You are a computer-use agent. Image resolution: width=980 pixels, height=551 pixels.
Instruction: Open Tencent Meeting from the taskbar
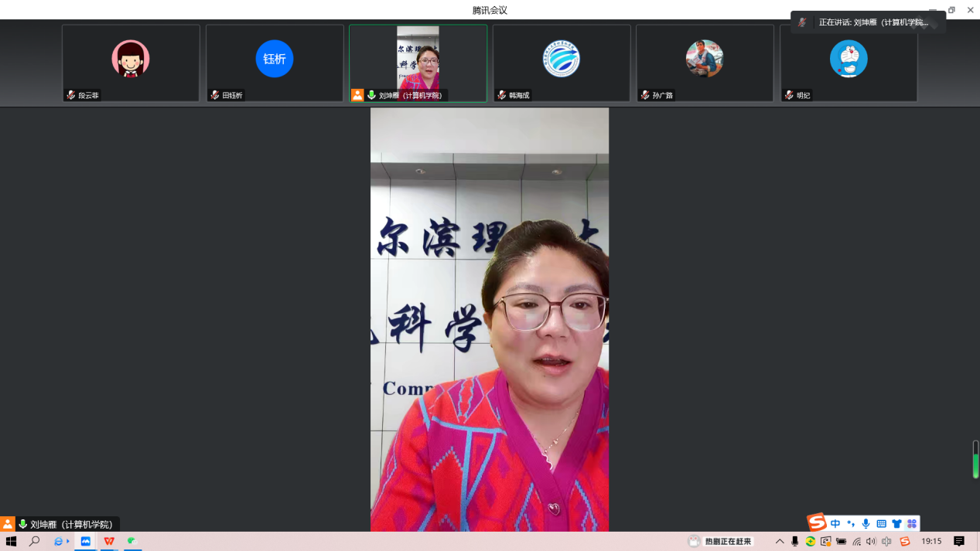point(86,542)
